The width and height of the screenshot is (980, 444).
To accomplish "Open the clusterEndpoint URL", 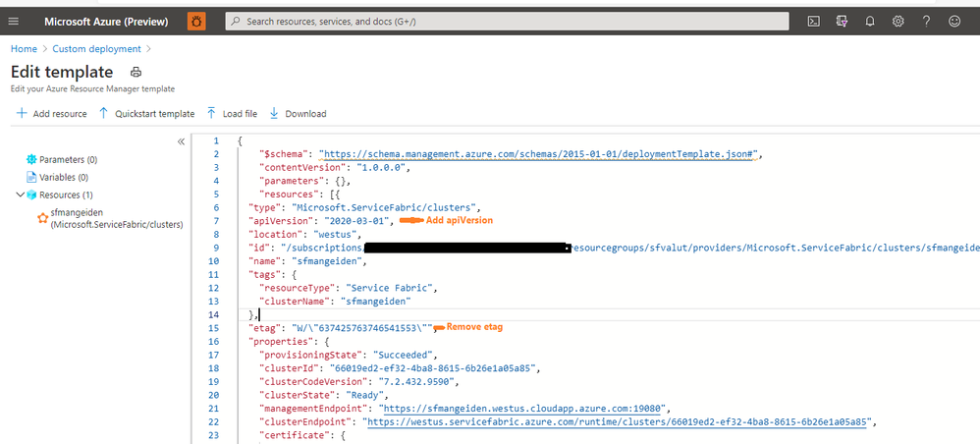I will pyautogui.click(x=617, y=422).
